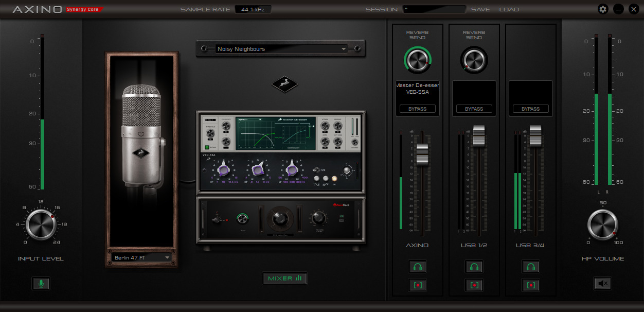644x312 pixels.
Task: Flip the VEQ-55A FLTR toggle switch
Action: point(316,170)
